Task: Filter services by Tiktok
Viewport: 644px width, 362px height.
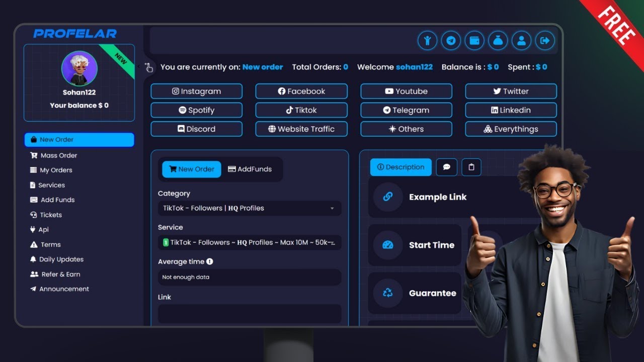Action: tap(301, 110)
